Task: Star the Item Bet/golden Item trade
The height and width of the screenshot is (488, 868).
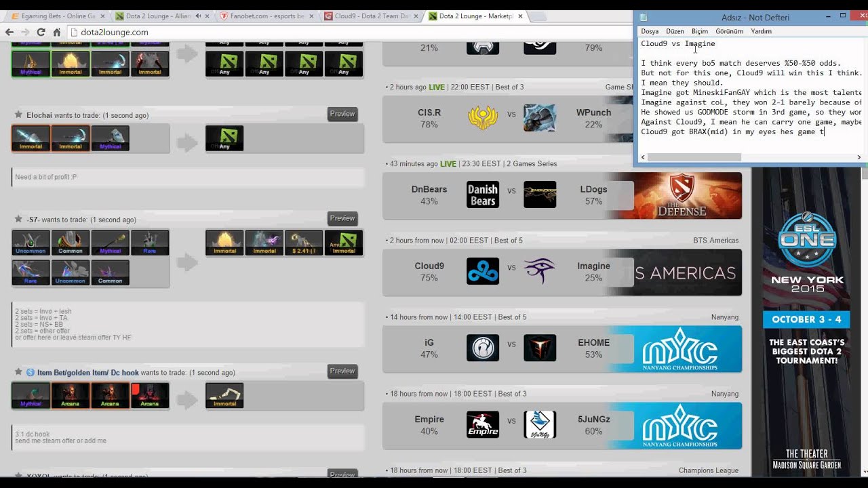Action: coord(18,372)
